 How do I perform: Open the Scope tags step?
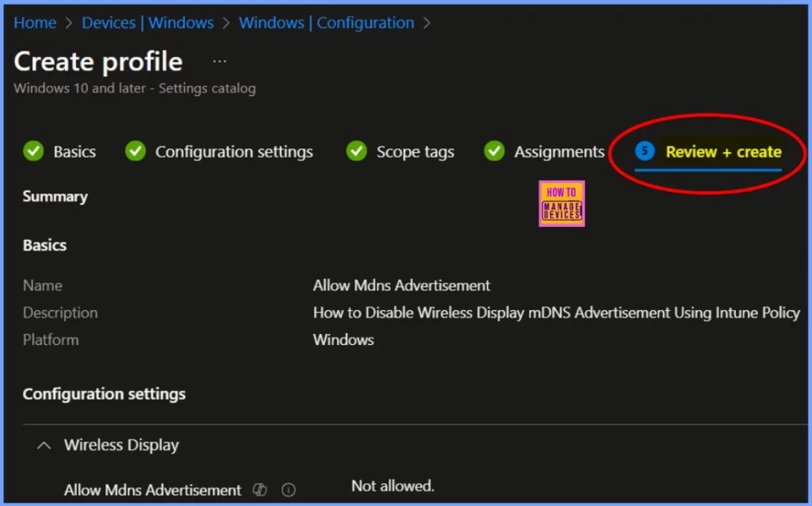click(x=416, y=151)
